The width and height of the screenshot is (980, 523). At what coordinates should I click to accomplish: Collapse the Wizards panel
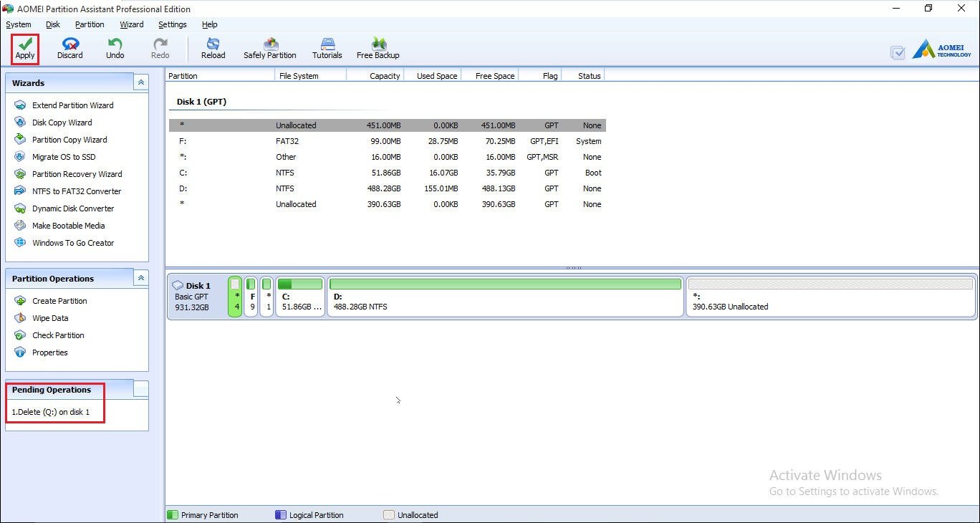point(141,82)
